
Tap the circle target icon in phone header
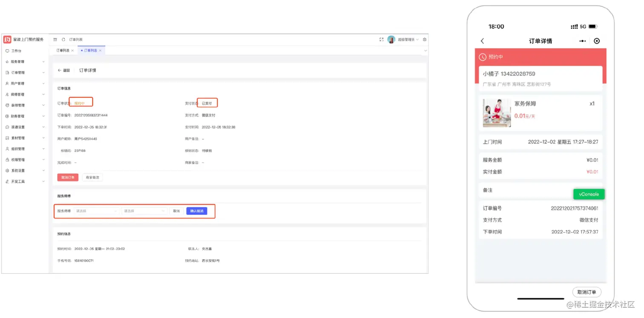pos(597,41)
